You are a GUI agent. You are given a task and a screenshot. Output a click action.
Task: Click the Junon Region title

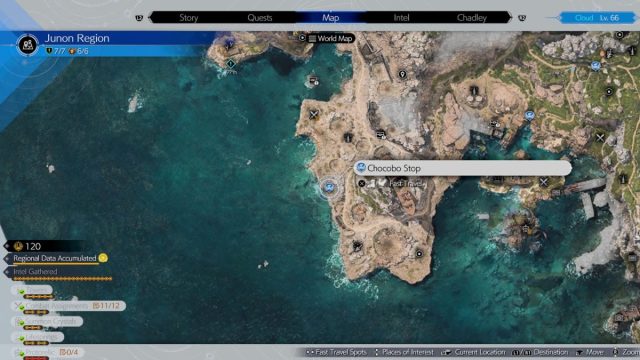coord(77,38)
